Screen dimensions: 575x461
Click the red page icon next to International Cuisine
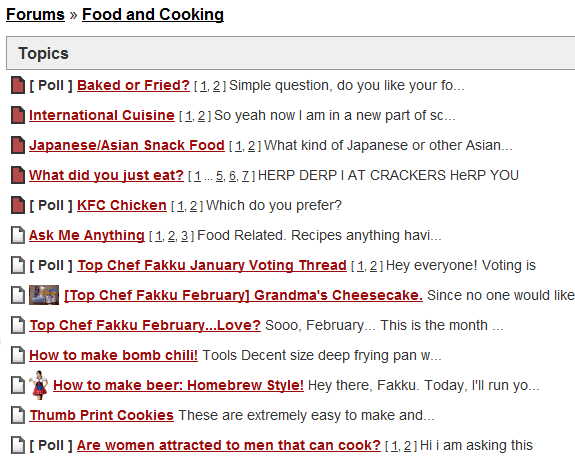tap(18, 115)
